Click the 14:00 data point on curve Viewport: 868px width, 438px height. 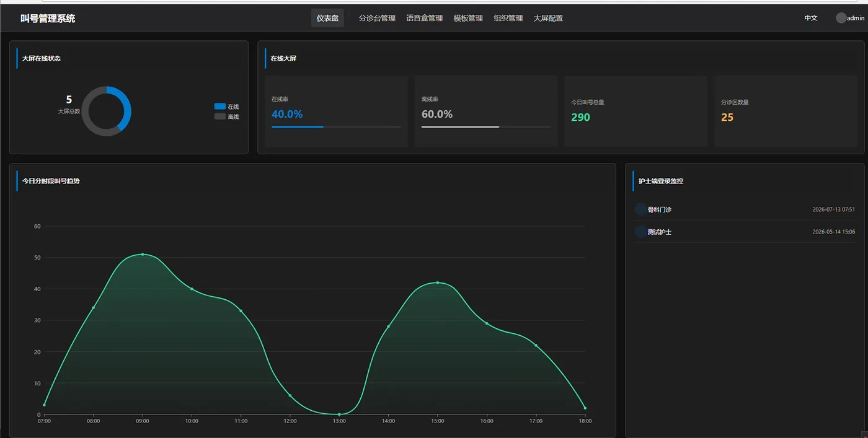(388, 326)
